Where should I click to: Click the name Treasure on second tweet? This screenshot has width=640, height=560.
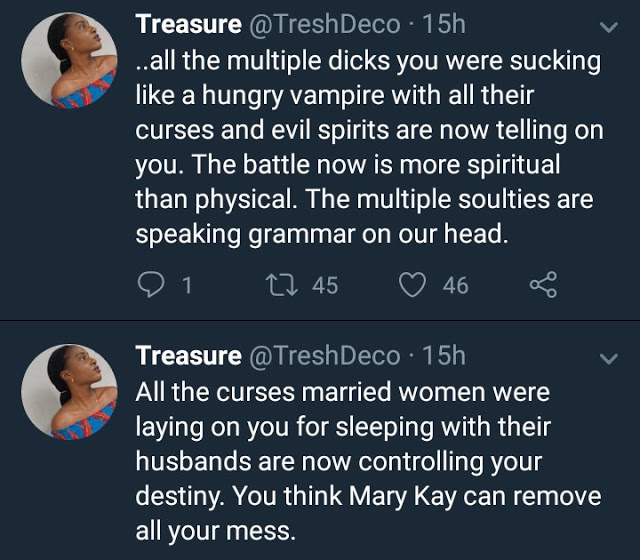188,355
